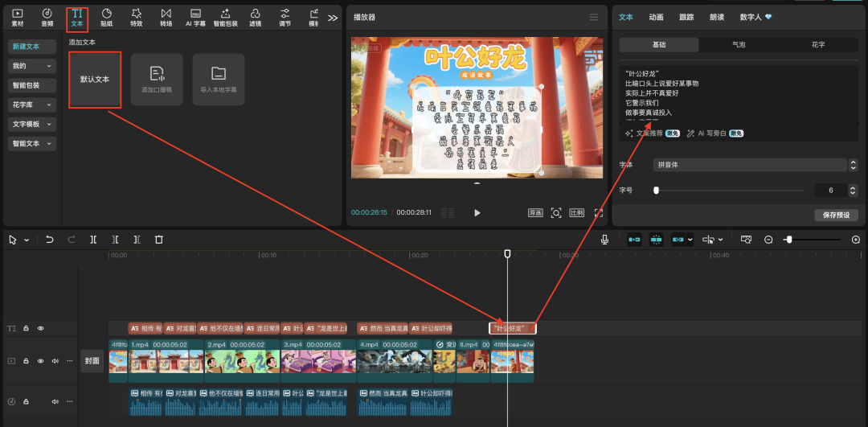Click the 保存预设 button
This screenshot has height=427, width=868.
tap(836, 215)
